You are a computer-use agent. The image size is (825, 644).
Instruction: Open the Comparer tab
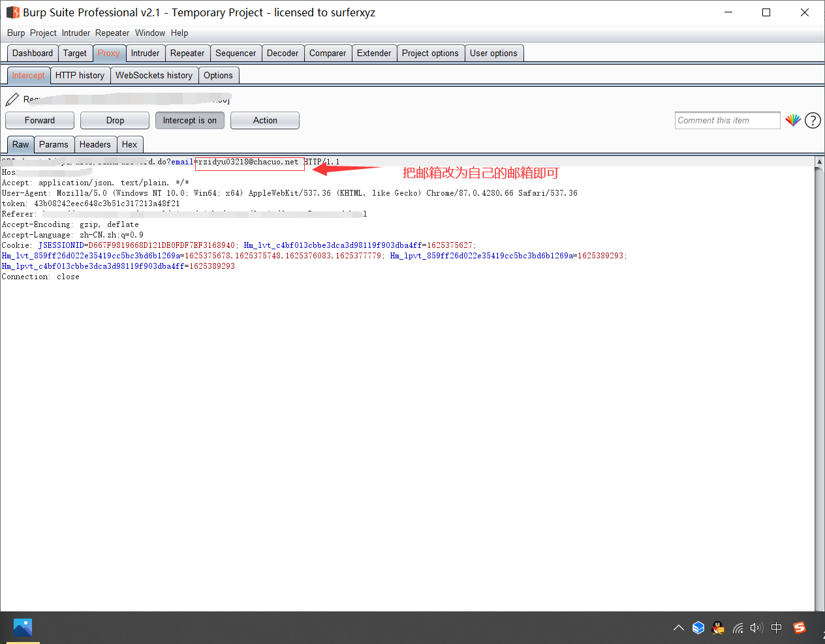[x=328, y=53]
